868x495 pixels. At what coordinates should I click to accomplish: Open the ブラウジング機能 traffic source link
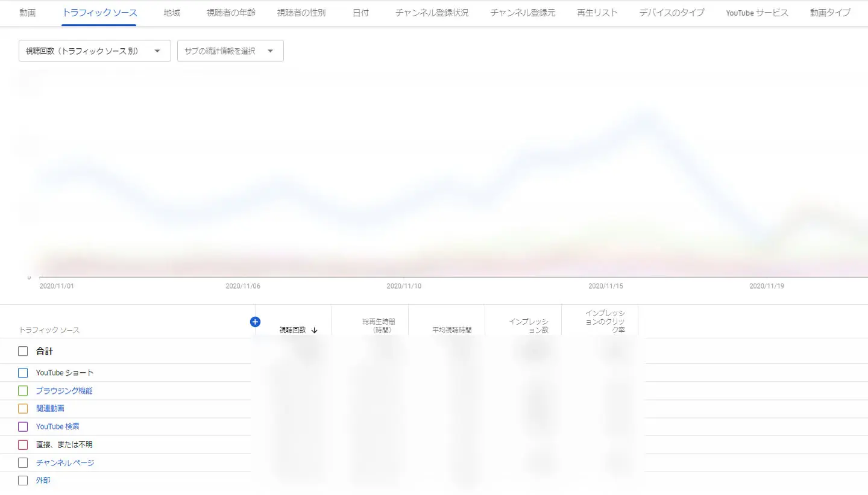[64, 391]
